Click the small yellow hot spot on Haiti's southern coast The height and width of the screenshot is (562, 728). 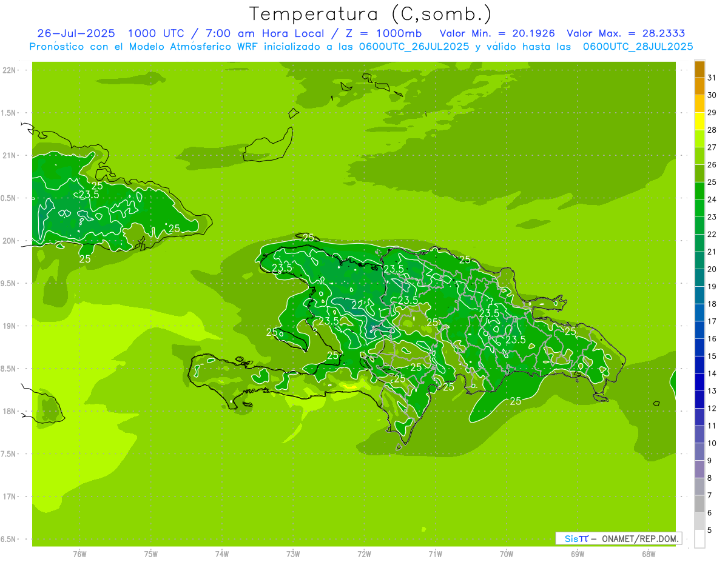[x=350, y=386]
